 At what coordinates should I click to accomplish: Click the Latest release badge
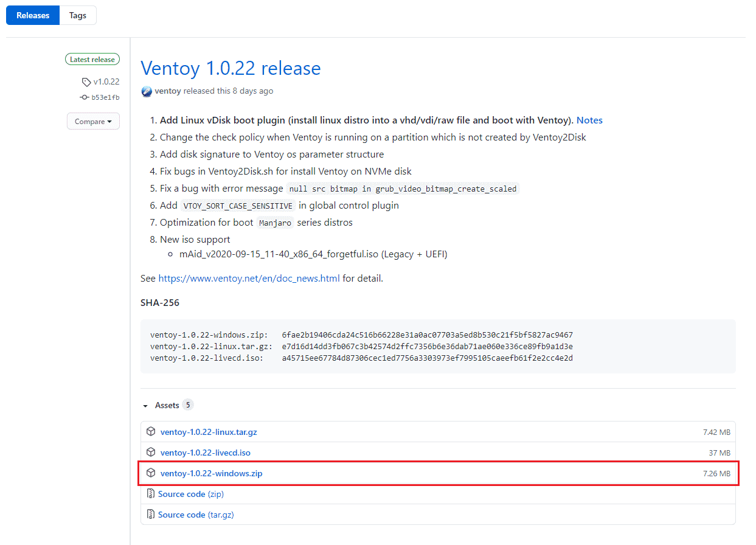(x=92, y=60)
